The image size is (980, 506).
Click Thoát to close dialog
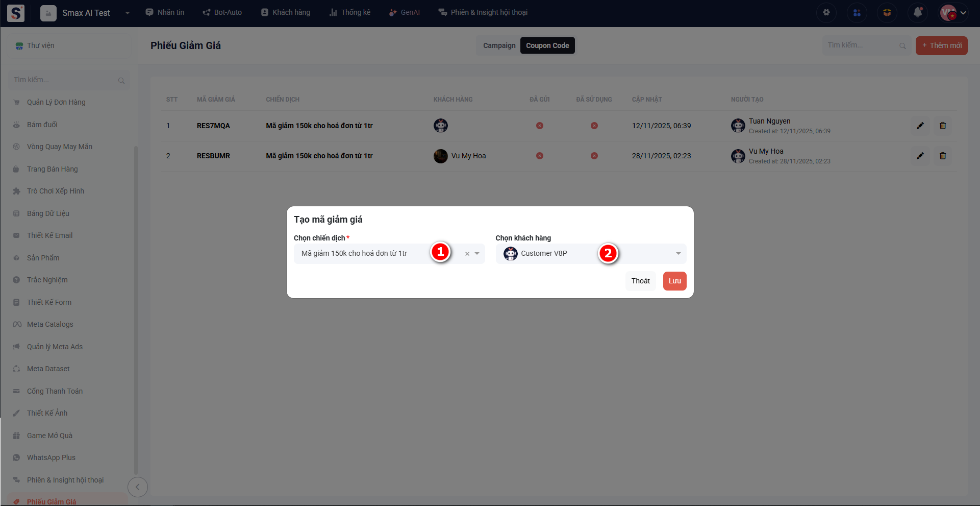pos(640,281)
